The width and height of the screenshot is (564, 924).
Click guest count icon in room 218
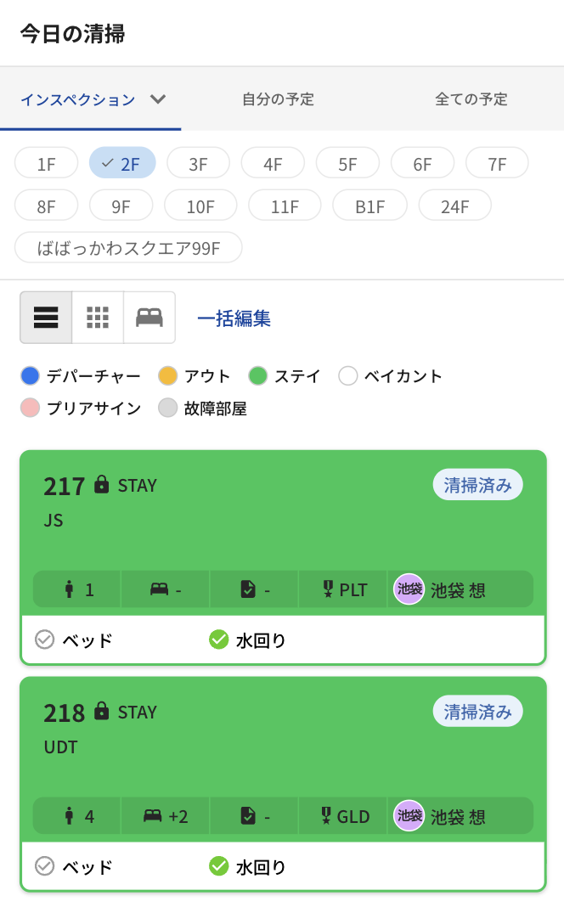point(70,816)
